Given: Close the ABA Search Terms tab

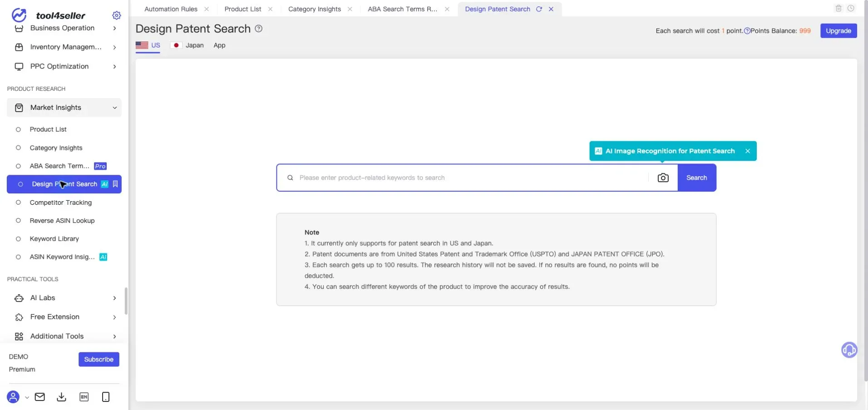Looking at the screenshot, I should (447, 9).
